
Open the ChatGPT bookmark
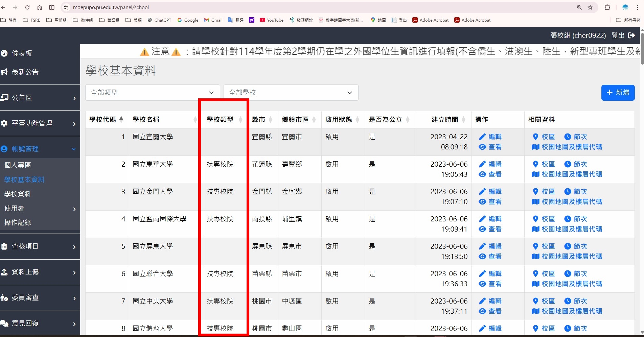(159, 20)
